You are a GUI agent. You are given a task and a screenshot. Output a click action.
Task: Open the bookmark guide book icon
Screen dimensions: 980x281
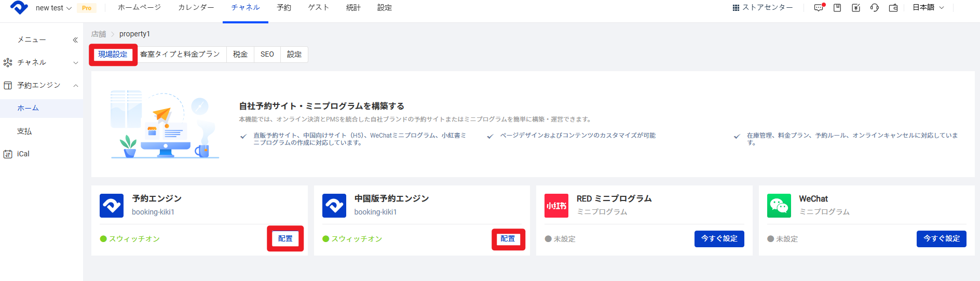coord(837,8)
